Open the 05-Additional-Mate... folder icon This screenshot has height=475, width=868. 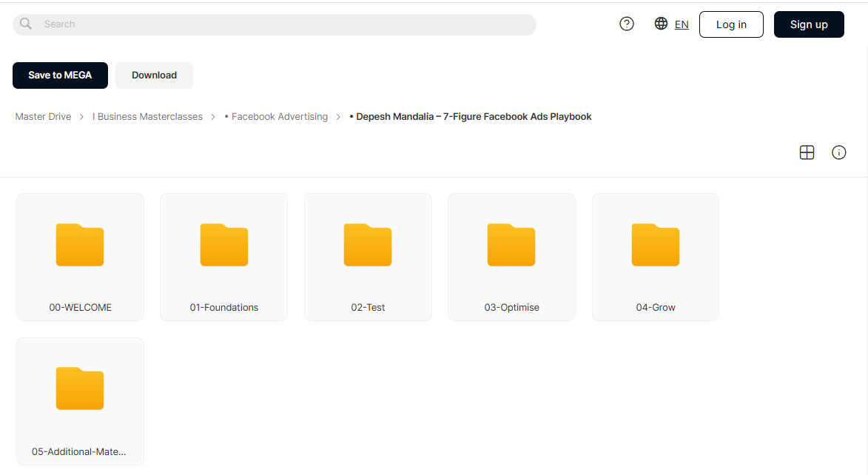80,388
